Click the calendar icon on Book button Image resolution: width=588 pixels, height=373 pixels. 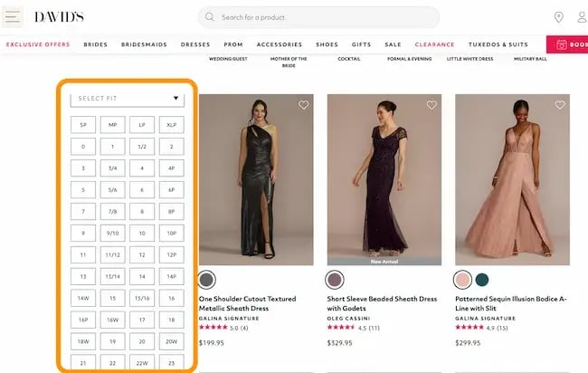pos(562,43)
